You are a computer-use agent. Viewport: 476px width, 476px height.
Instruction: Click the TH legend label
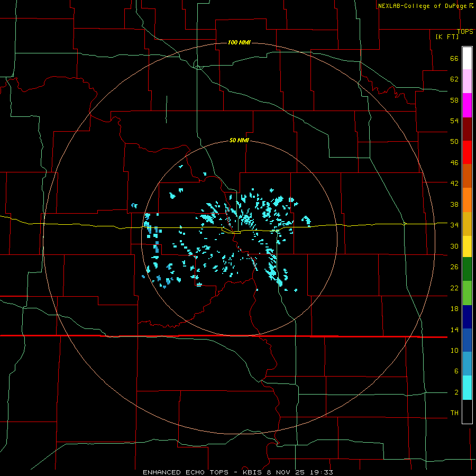[x=454, y=413]
